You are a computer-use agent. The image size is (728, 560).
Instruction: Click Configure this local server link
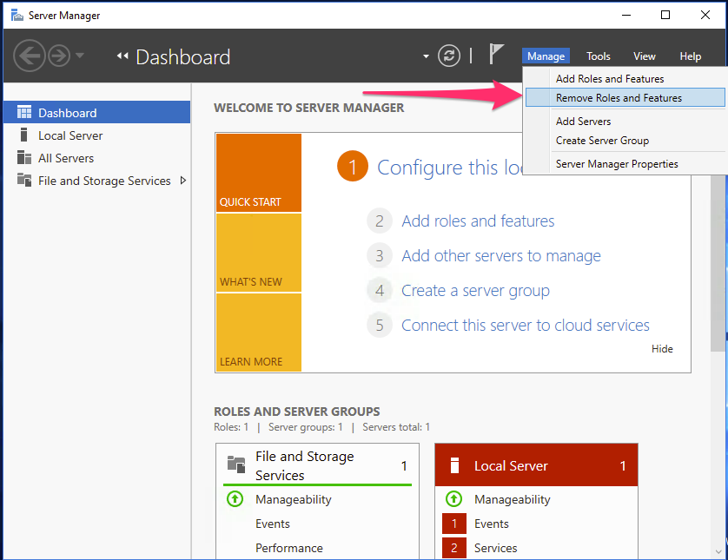point(450,167)
